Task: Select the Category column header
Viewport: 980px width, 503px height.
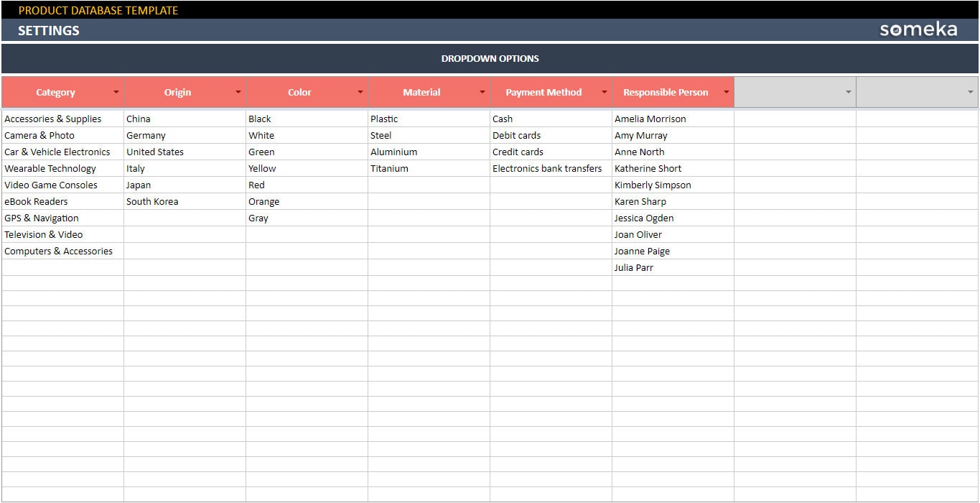Action: [55, 92]
